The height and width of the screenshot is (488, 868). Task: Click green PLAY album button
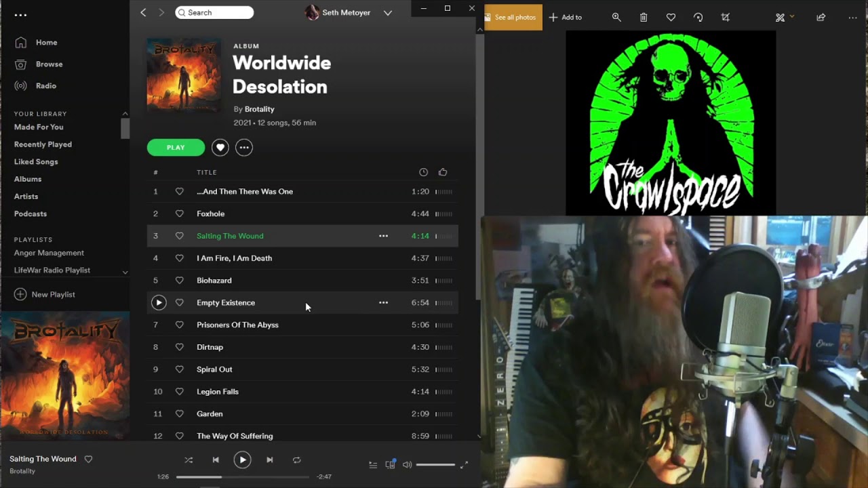click(x=176, y=147)
